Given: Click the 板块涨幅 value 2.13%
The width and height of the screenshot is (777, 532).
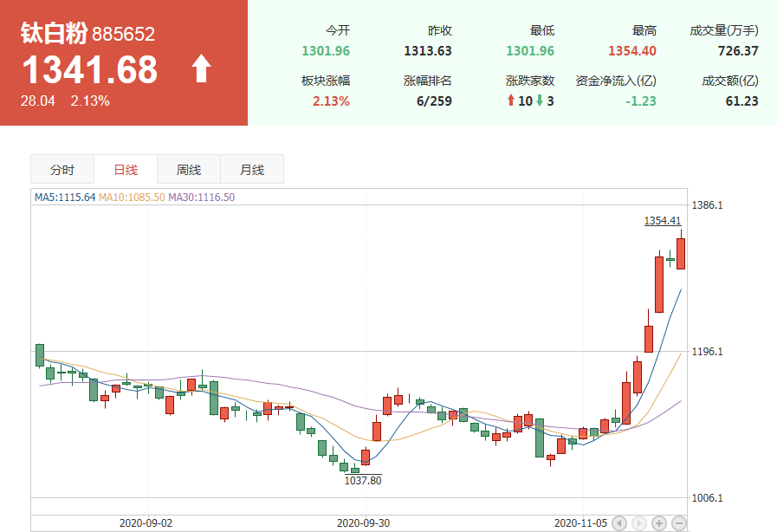Looking at the screenshot, I should (331, 101).
